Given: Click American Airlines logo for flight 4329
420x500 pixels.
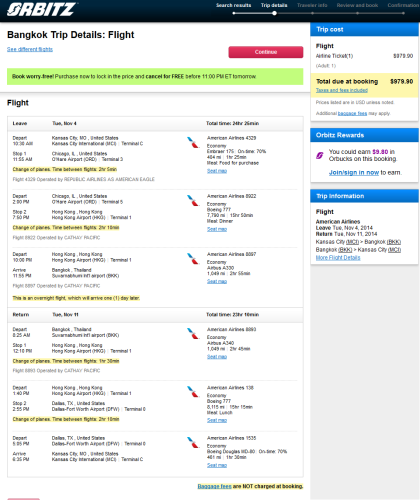Looking at the screenshot, I should [x=193, y=143].
